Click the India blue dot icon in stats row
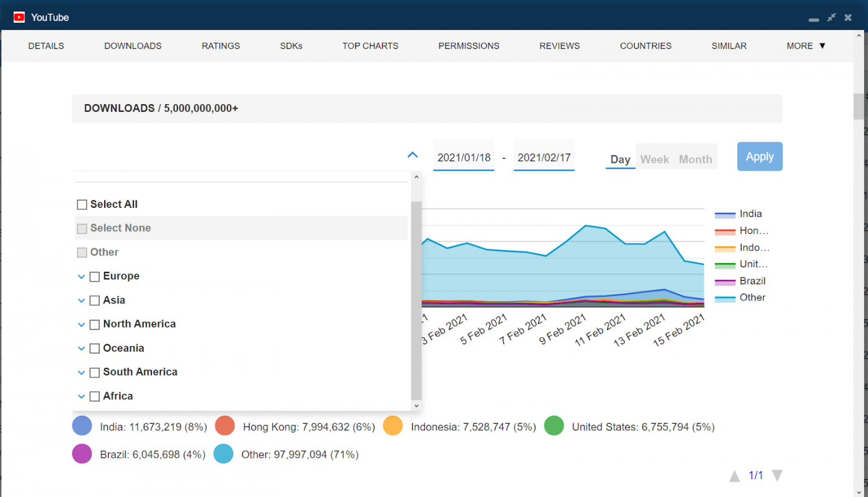This screenshot has height=497, width=868. (x=81, y=426)
